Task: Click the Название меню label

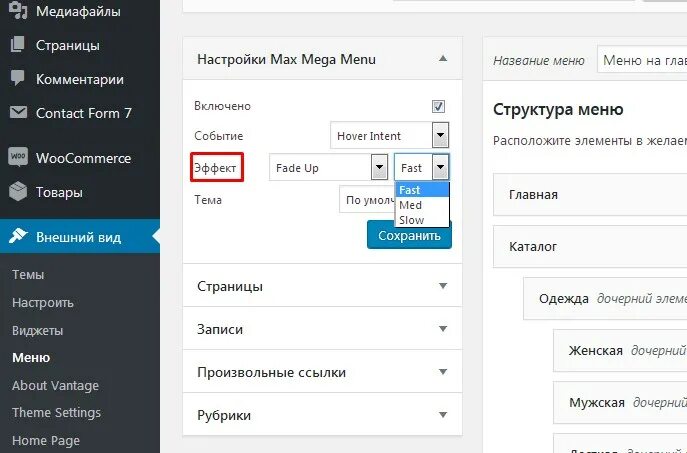Action: coord(539,60)
